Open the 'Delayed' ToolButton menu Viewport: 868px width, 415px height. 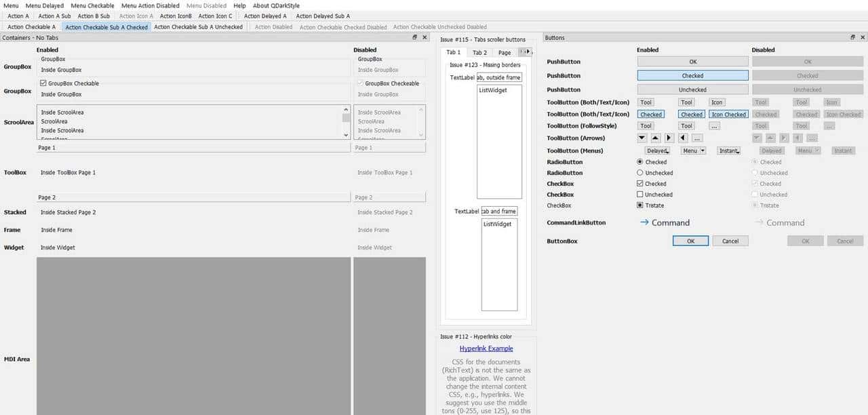(657, 151)
